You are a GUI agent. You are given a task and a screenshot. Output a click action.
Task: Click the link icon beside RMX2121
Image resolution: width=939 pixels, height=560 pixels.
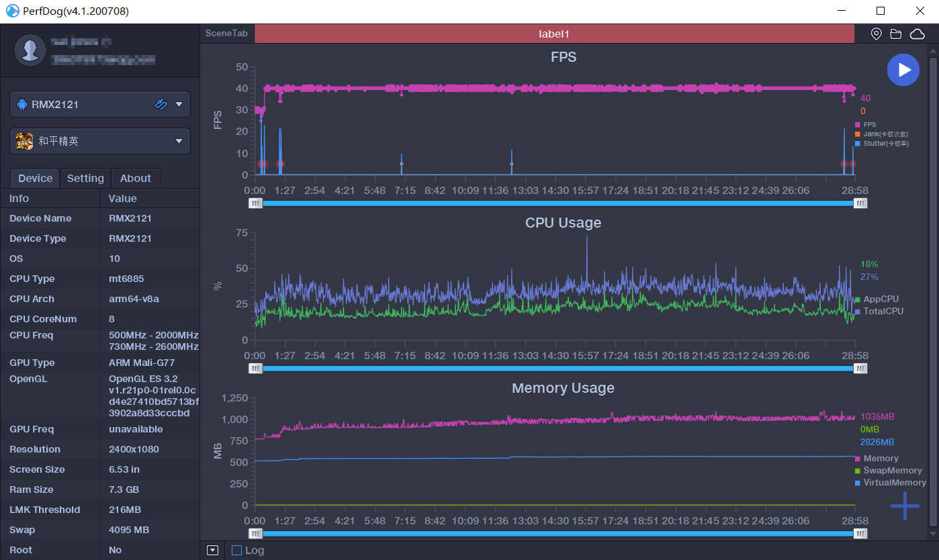tap(161, 104)
